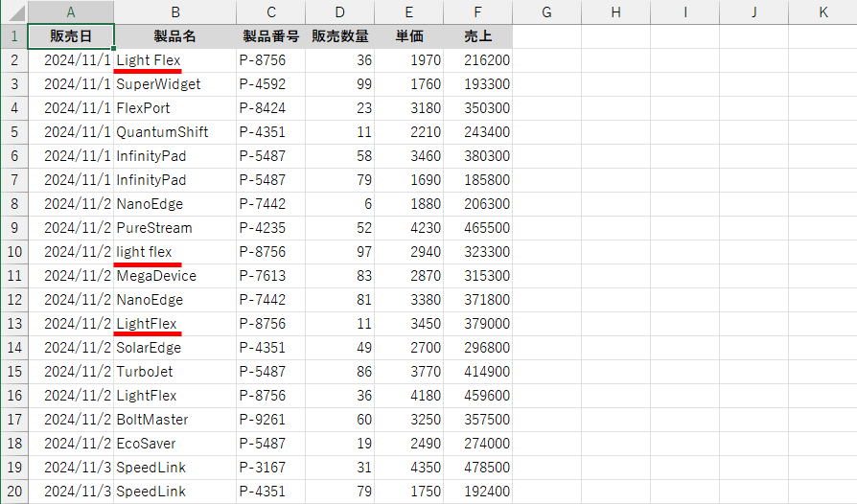Select column K header
Image resolution: width=857 pixels, height=504 pixels.
[822, 12]
